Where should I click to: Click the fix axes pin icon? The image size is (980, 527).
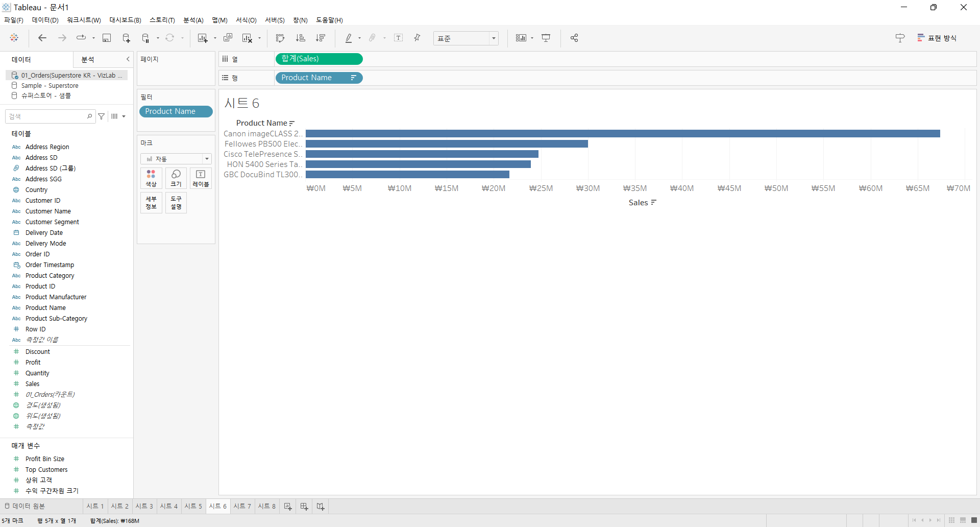[x=417, y=38]
